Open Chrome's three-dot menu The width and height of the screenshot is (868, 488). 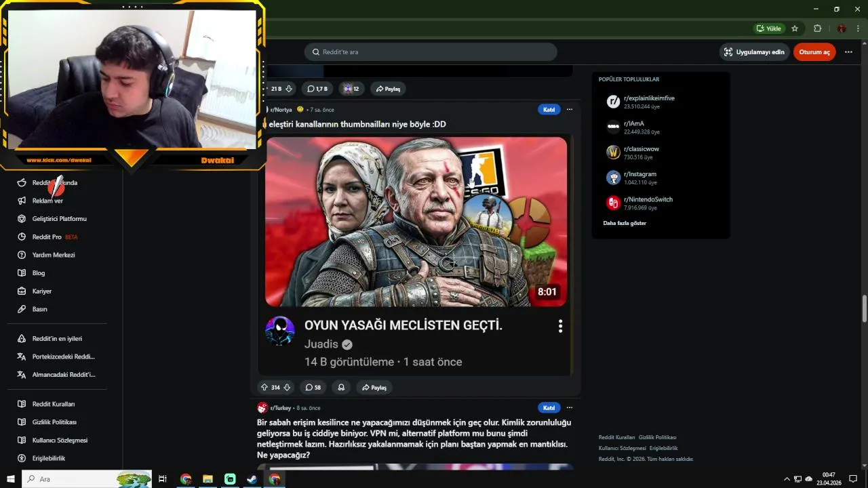(x=858, y=28)
